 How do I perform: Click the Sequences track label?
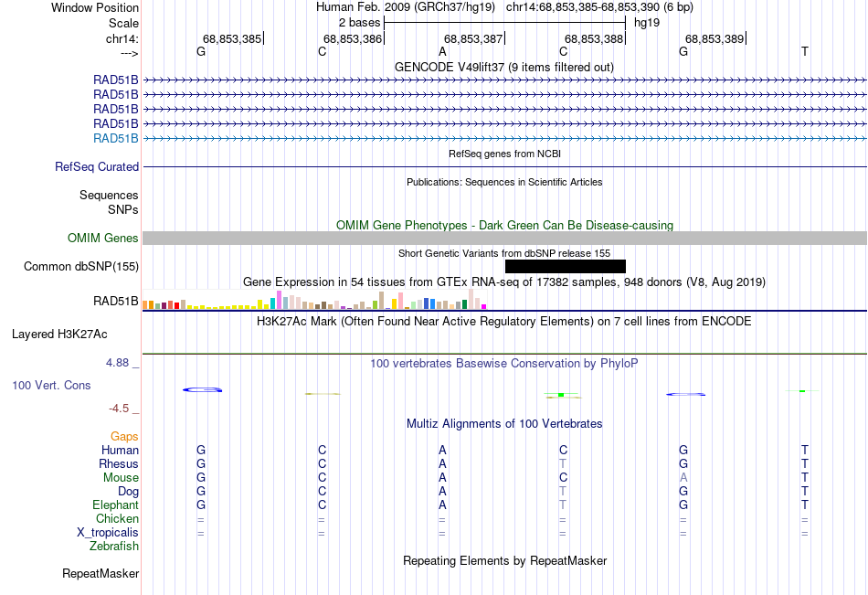click(109, 195)
